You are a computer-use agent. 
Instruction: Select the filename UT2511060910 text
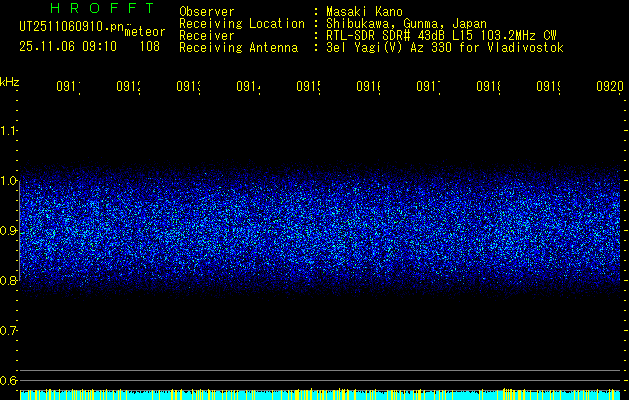click(71, 27)
